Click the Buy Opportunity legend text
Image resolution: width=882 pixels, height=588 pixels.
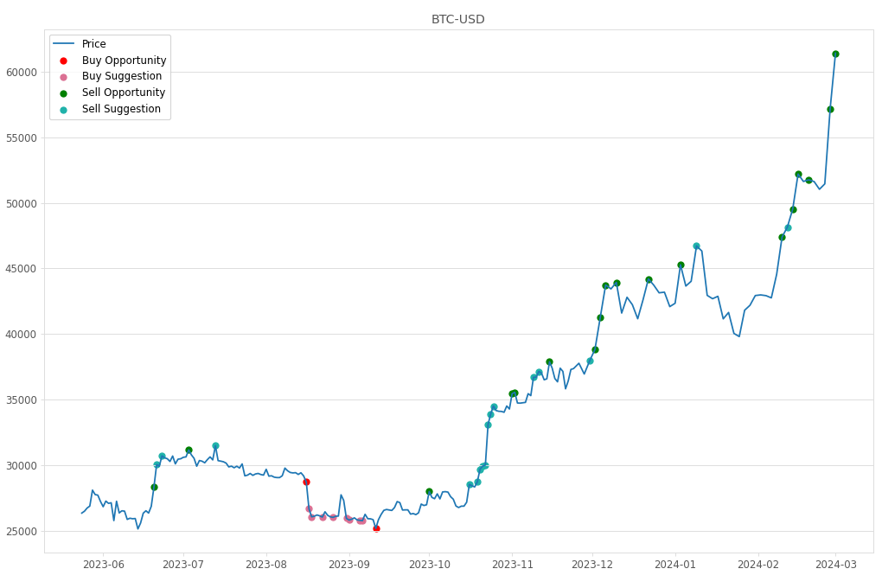coord(124,61)
